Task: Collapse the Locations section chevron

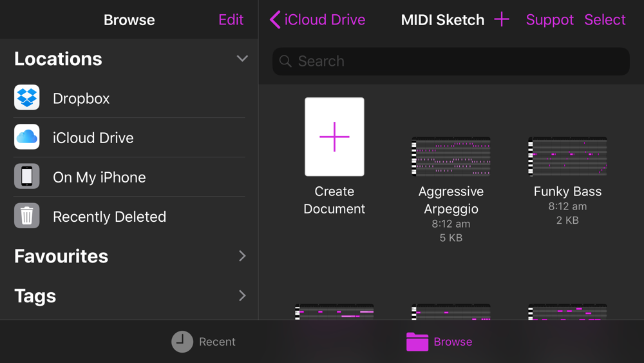Action: 242,59
